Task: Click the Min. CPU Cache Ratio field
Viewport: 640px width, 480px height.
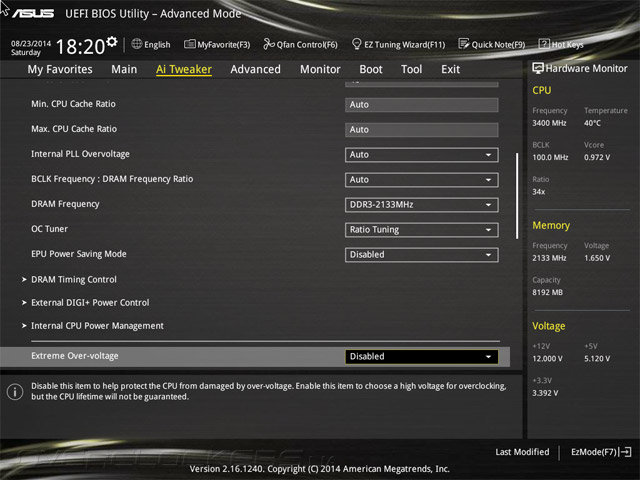Action: 422,104
